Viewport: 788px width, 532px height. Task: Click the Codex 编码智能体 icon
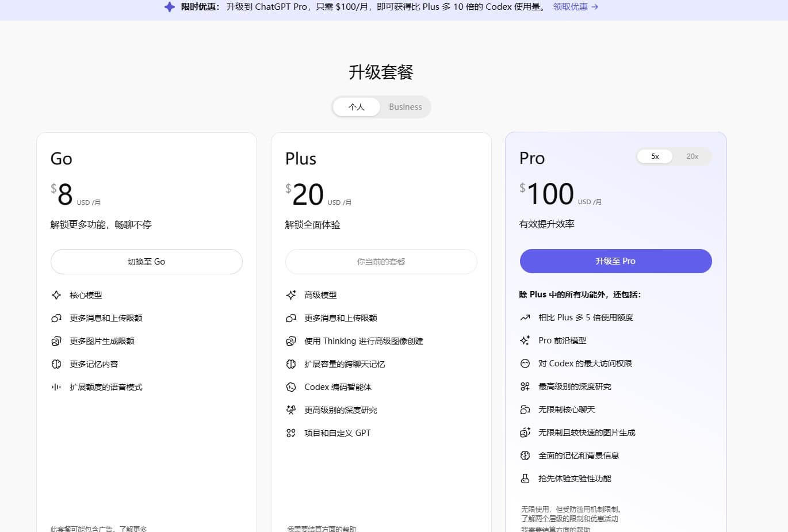click(x=291, y=387)
